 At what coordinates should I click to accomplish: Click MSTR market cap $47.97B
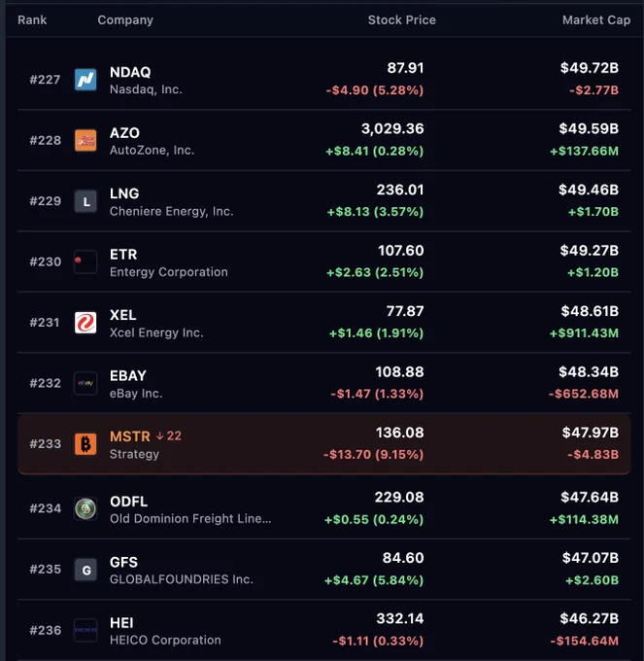(x=591, y=433)
